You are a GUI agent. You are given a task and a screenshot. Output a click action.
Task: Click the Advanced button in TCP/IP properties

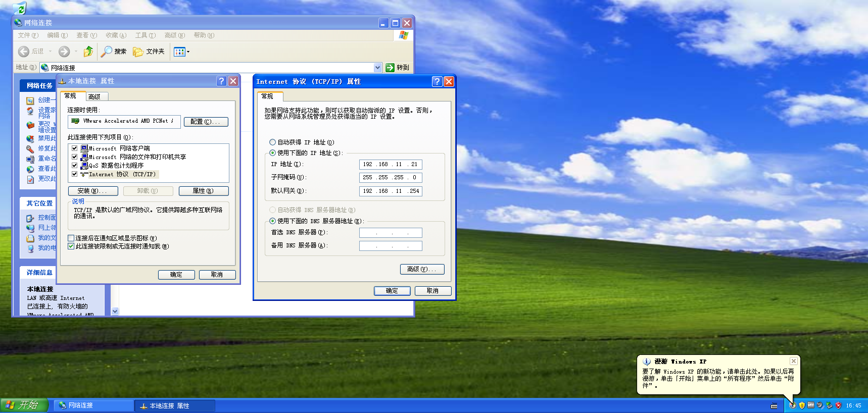tap(422, 270)
